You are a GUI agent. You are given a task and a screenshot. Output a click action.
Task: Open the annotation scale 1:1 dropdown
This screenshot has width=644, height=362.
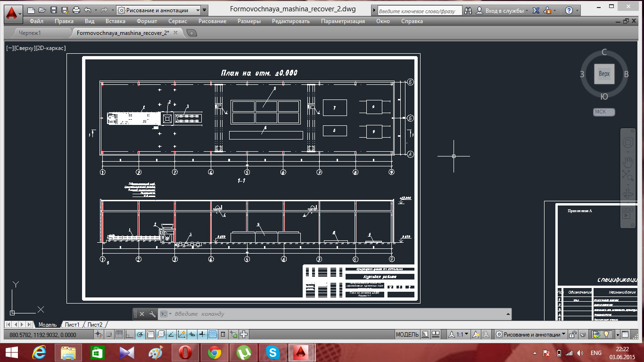[x=459, y=334]
